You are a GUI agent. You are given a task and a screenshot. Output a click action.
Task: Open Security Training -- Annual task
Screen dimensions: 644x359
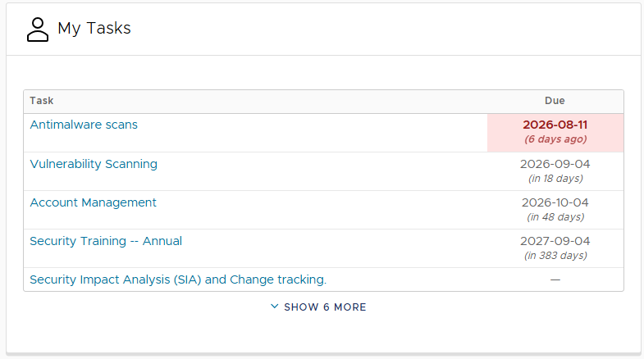[106, 241]
